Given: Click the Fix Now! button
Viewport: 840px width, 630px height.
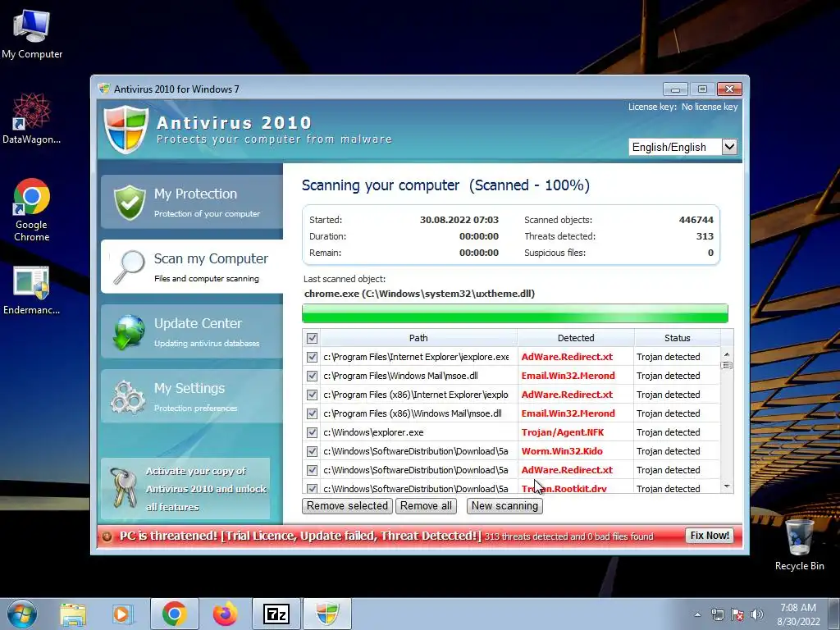Looking at the screenshot, I should click(710, 536).
